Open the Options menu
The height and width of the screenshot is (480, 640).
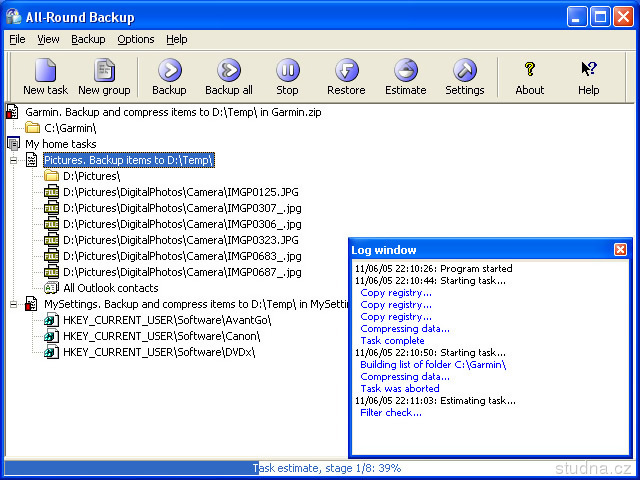[135, 39]
